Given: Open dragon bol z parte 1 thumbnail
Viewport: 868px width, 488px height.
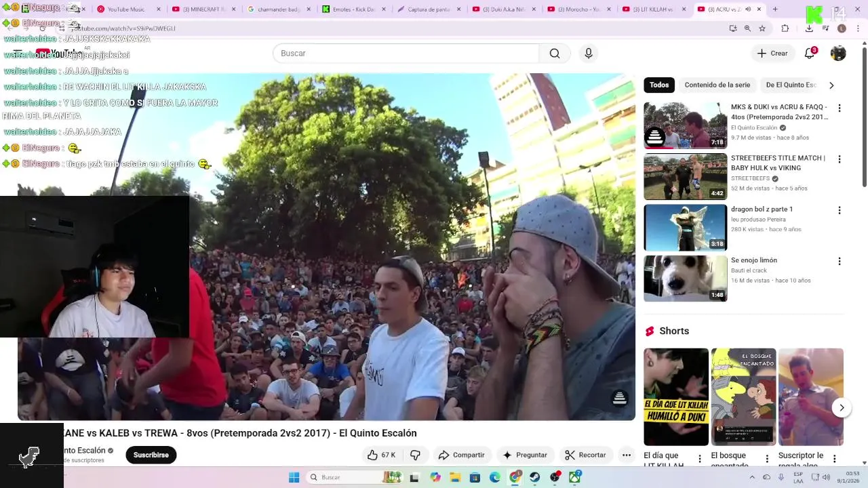Looking at the screenshot, I should 685,228.
